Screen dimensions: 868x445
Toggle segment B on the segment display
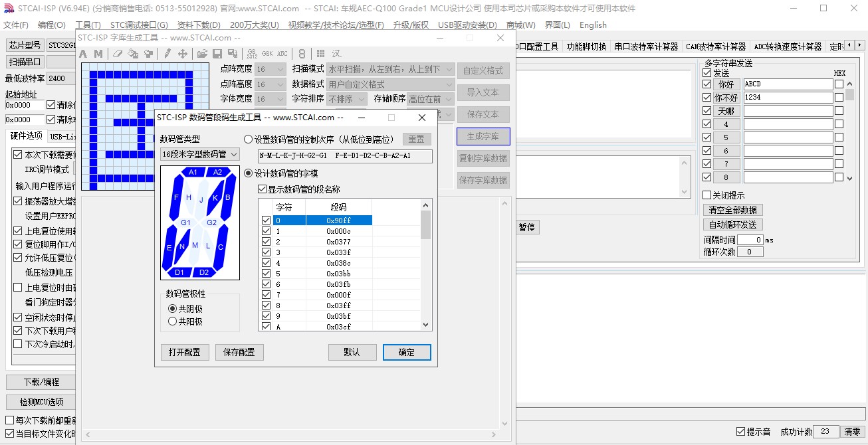[x=227, y=197]
